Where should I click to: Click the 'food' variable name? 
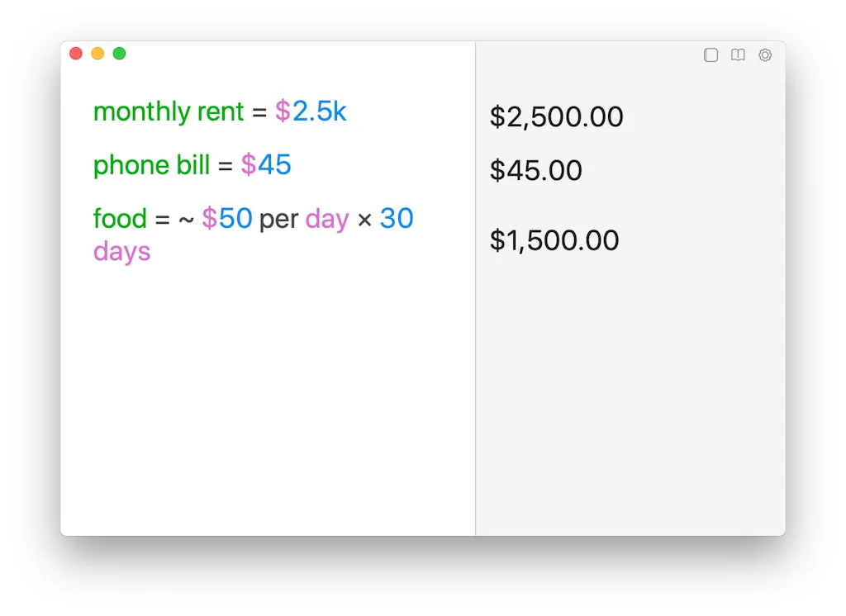tap(120, 219)
